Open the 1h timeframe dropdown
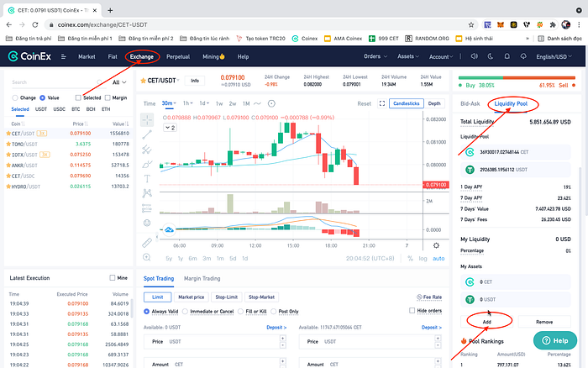The height and width of the screenshot is (368, 588). point(188,103)
